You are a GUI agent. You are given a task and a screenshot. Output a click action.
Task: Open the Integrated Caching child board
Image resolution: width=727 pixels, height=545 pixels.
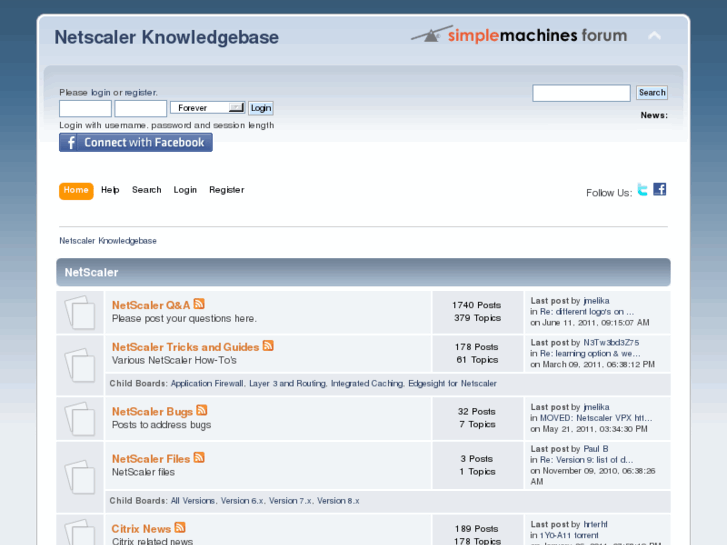click(367, 384)
